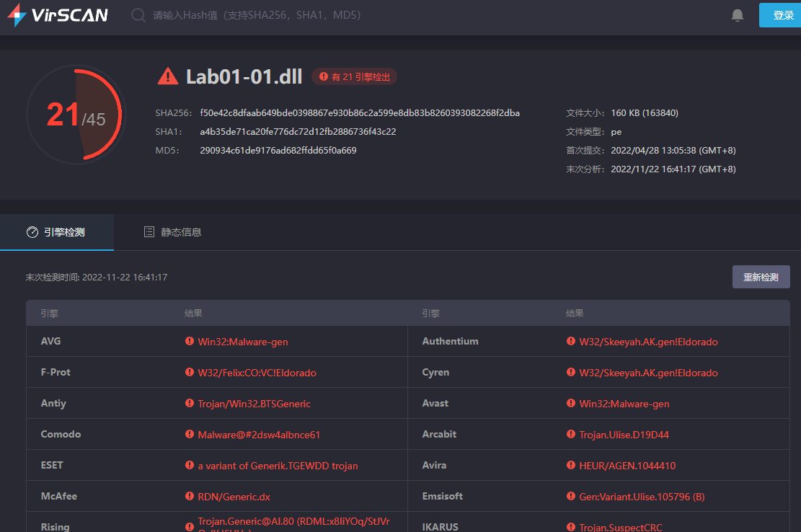This screenshot has width=801, height=532.
Task: Open the notification bell
Action: (737, 15)
